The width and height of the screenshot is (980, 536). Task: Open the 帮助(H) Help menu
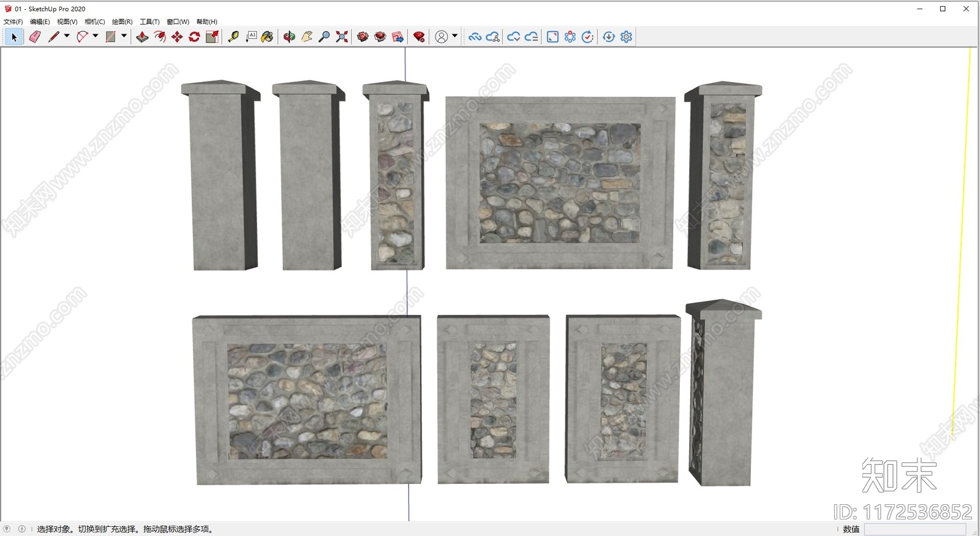click(207, 21)
